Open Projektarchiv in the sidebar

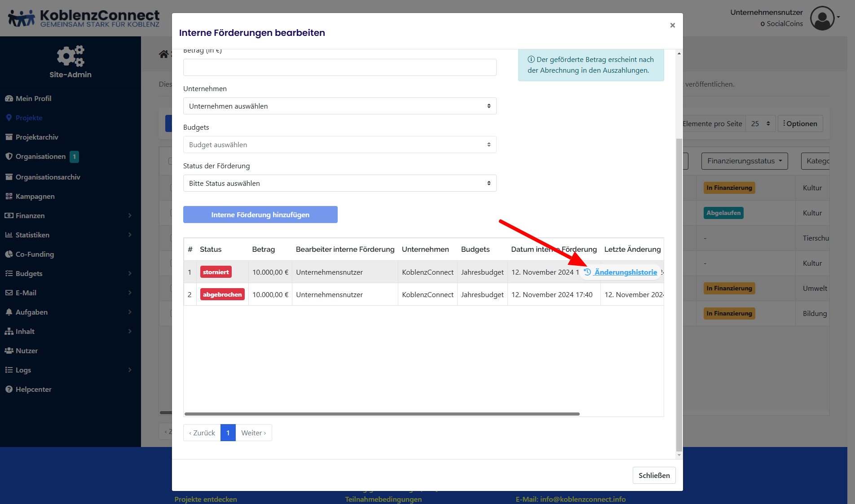coord(37,137)
